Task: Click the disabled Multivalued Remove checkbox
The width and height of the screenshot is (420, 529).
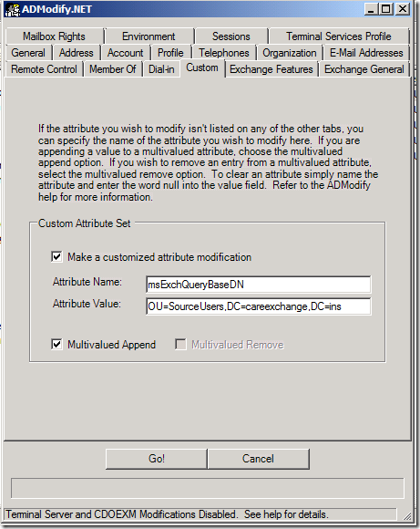Action: click(x=180, y=344)
